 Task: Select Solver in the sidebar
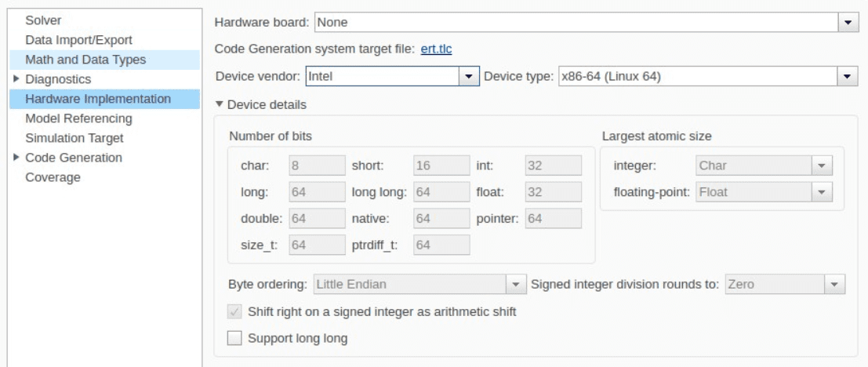[x=42, y=20]
